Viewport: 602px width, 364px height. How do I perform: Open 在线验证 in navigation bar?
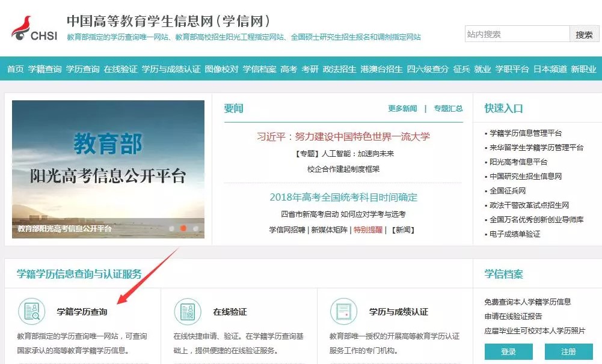(120, 69)
